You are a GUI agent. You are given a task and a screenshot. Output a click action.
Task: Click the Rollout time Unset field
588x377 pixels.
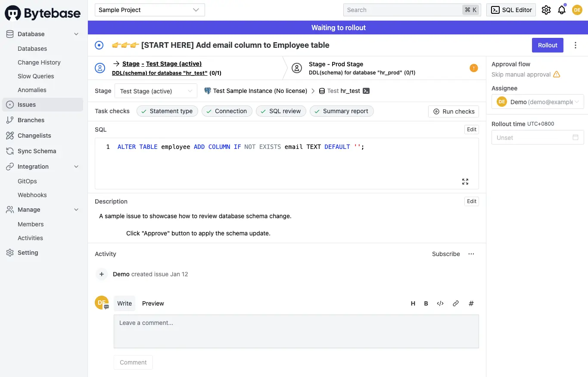538,138
